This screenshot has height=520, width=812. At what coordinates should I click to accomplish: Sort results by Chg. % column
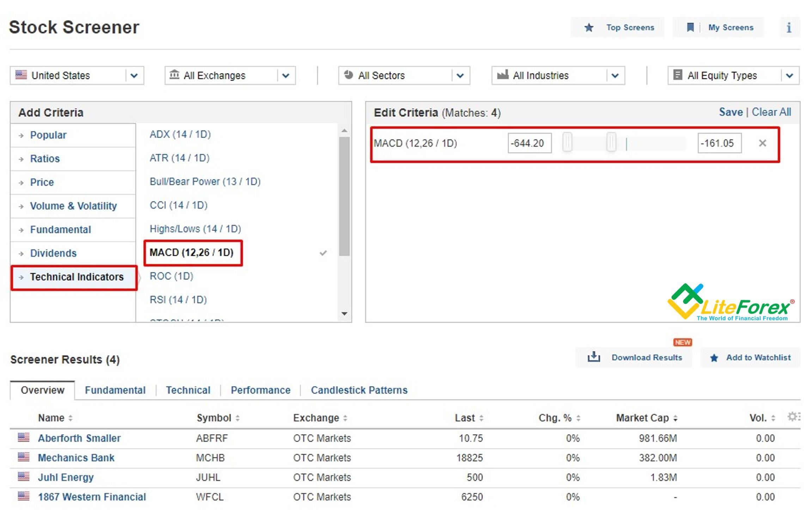coord(560,418)
